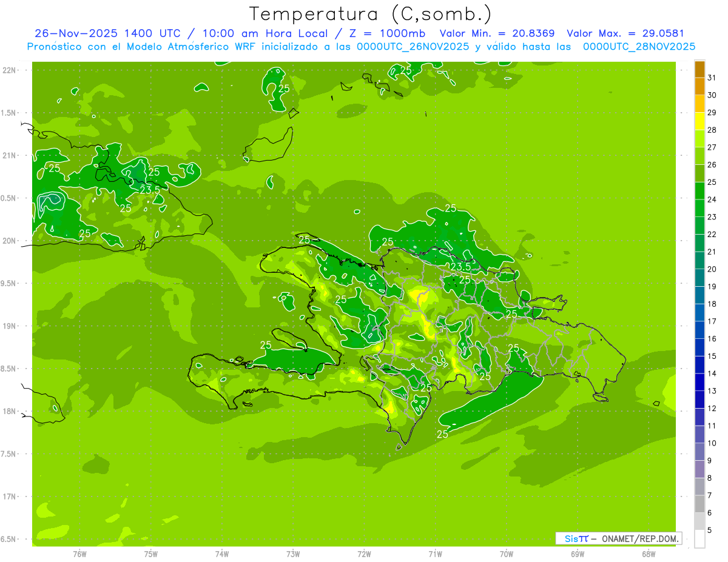728x562 pixels.
Task: Select the teal colorbar swatch between 18 and 19
Action: [699, 295]
